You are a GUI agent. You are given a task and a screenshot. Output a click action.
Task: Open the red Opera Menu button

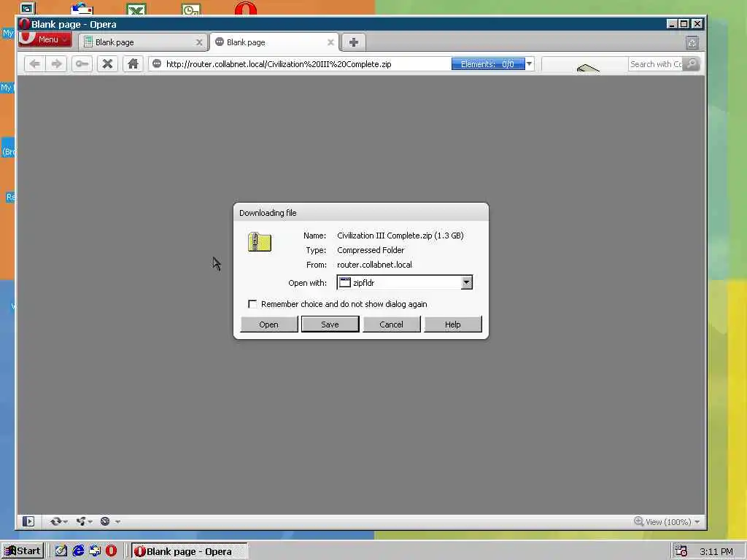click(45, 39)
